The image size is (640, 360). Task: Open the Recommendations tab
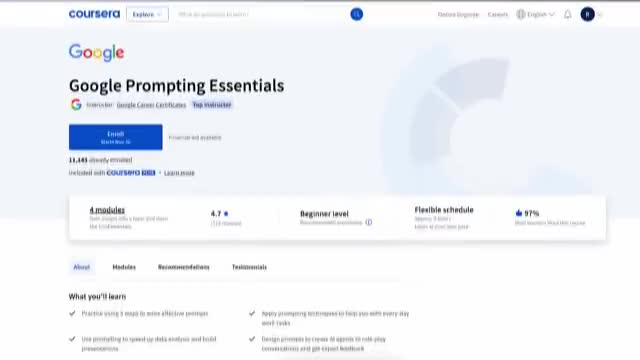tap(184, 267)
